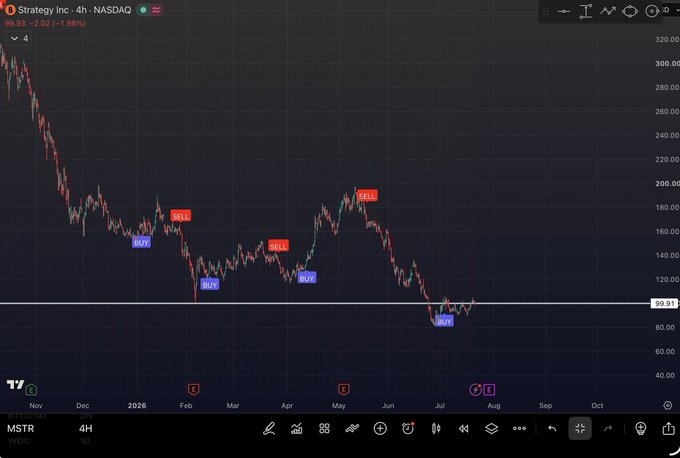
Task: Select the arrow path drawing tool
Action: (x=608, y=11)
